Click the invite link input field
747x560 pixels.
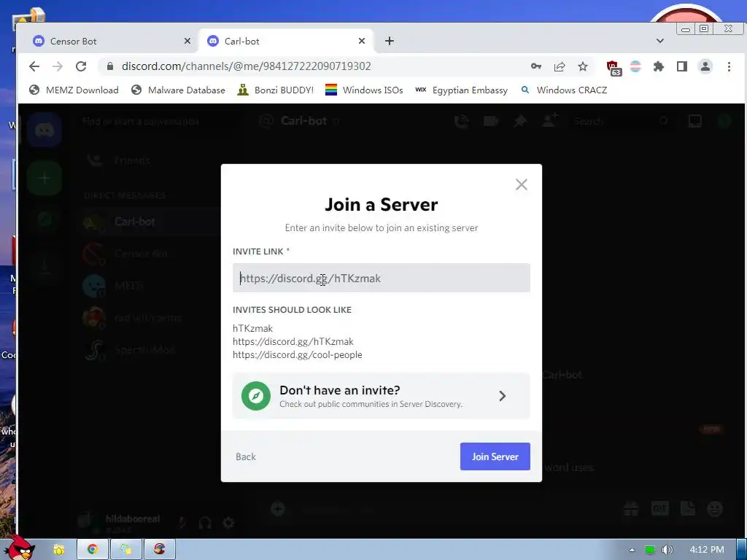[x=381, y=278]
